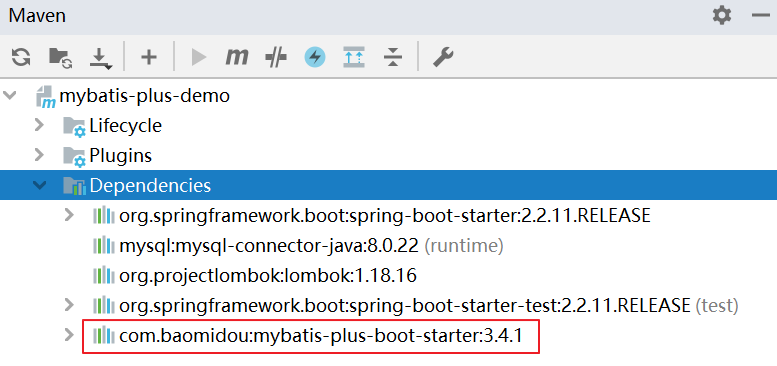Expand the Lifecycle node
The height and width of the screenshot is (366, 777).
[x=39, y=125]
